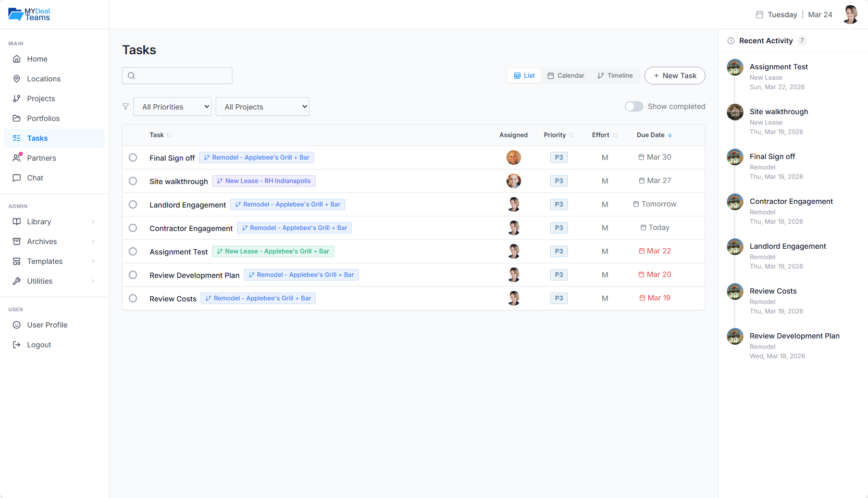Image resolution: width=868 pixels, height=498 pixels.
Task: Open green New Lease - Applebee's tag
Action: click(x=273, y=251)
